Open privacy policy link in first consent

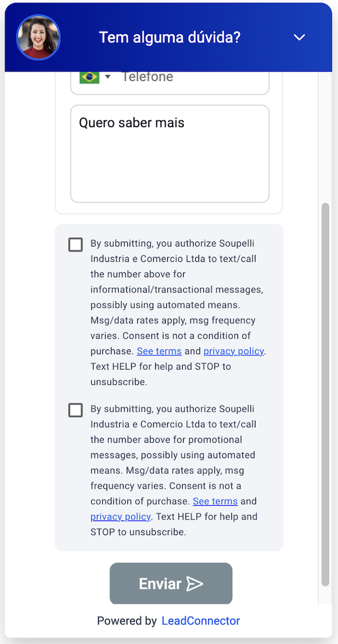[x=234, y=351]
